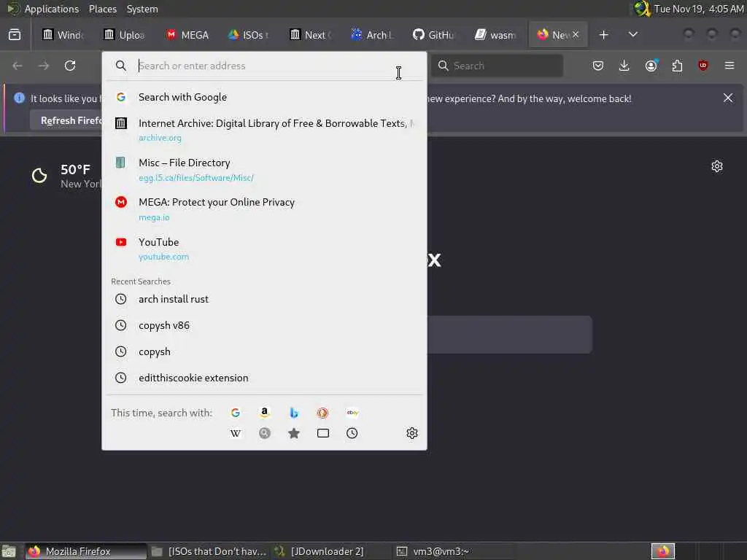This screenshot has width=747, height=560.
Task: Open new tab page customize gear
Action: (717, 166)
